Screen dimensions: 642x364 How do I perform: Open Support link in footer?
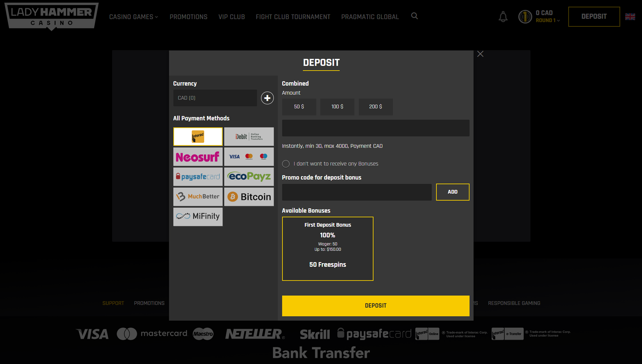coord(113,303)
